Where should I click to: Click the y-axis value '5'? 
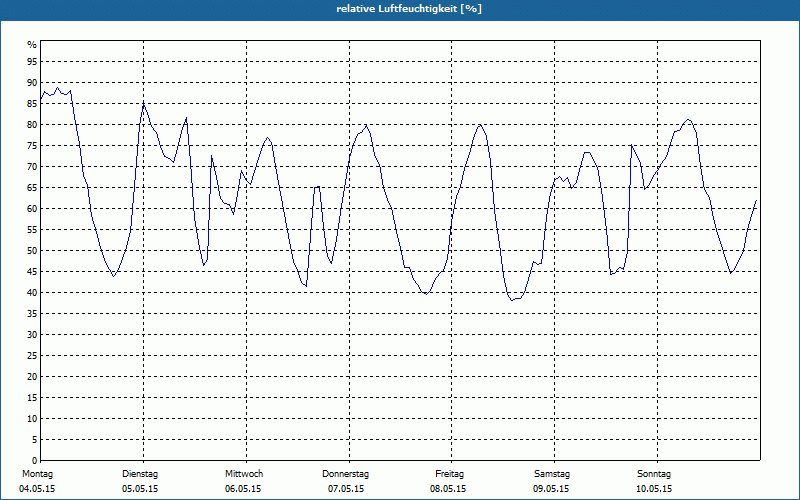35,439
